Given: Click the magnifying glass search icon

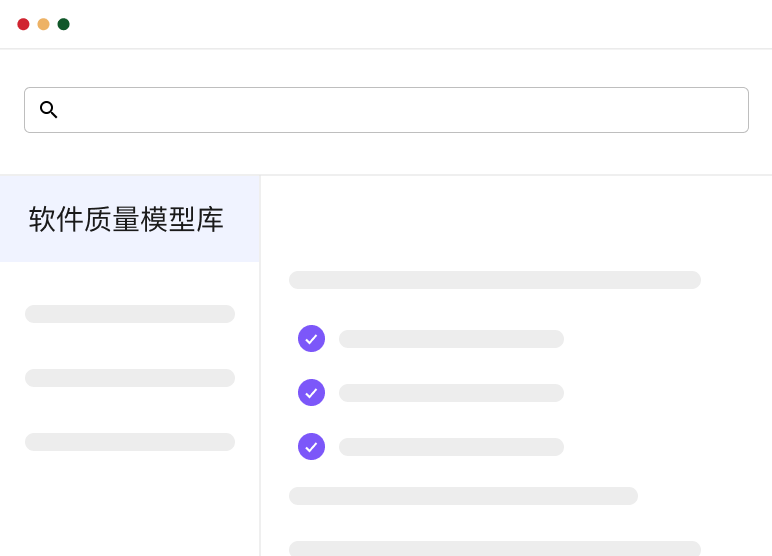Looking at the screenshot, I should pos(48,110).
